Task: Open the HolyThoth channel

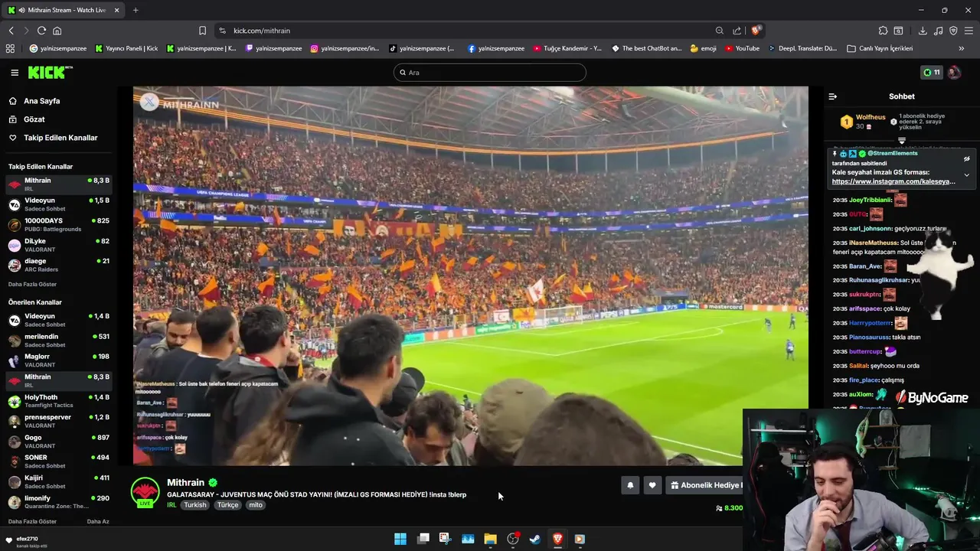Action: pos(58,401)
